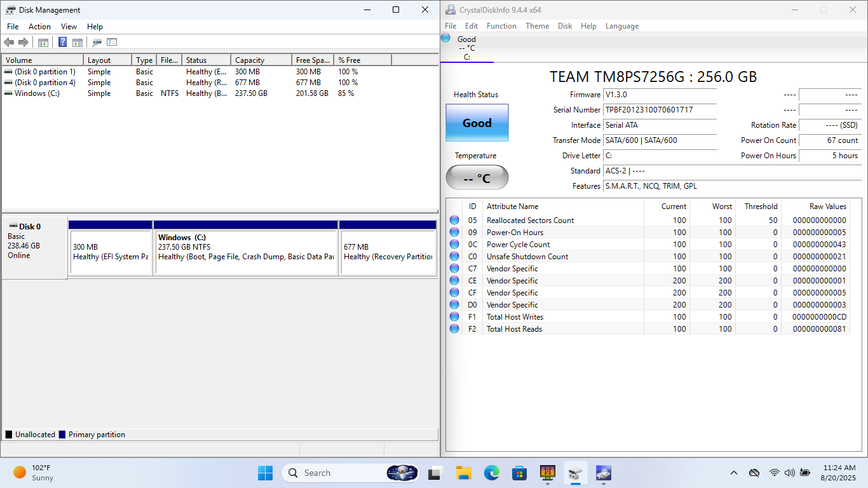This screenshot has height=488, width=868.
Task: Click the blue status orb for Reallocated Sectors Count
Action: tap(454, 220)
